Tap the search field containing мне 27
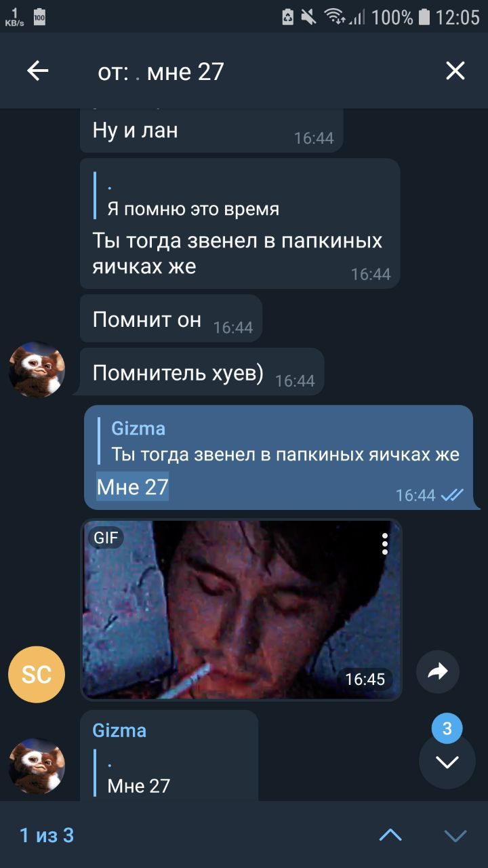Screen dimensions: 488x868 click(x=258, y=71)
